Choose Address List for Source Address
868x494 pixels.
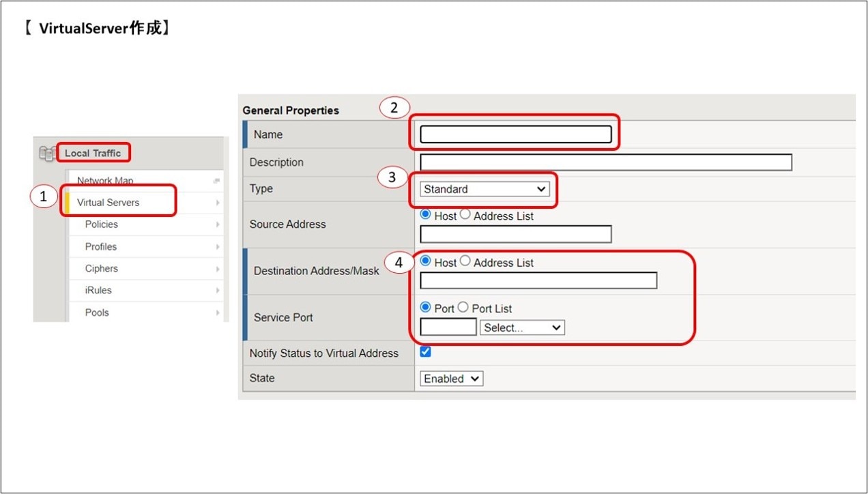[x=465, y=214]
